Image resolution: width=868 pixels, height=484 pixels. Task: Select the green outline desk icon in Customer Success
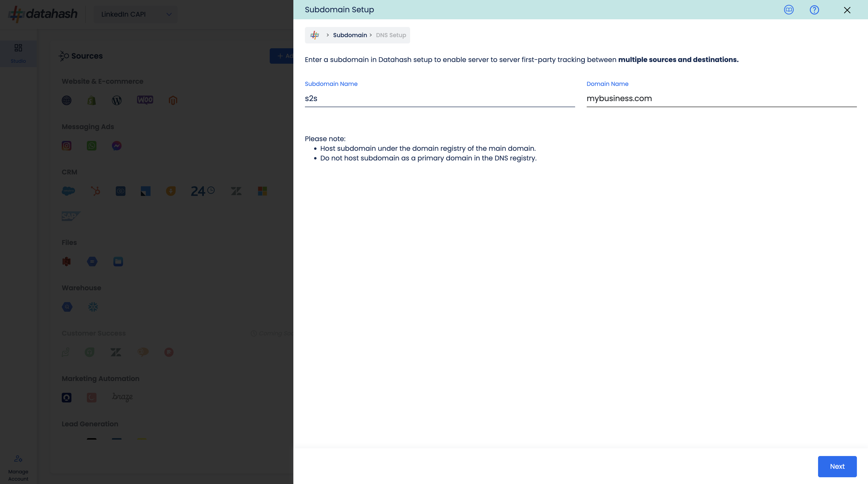click(x=66, y=352)
